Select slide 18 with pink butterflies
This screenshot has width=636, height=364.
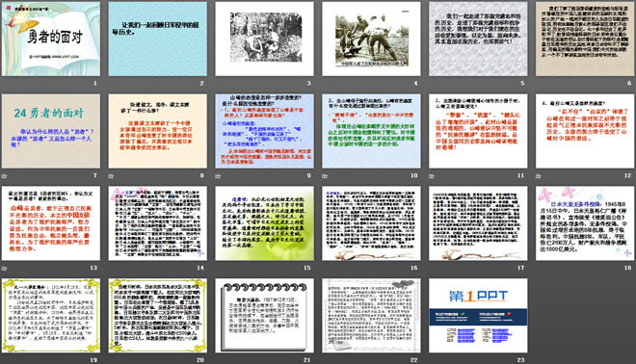click(x=585, y=223)
